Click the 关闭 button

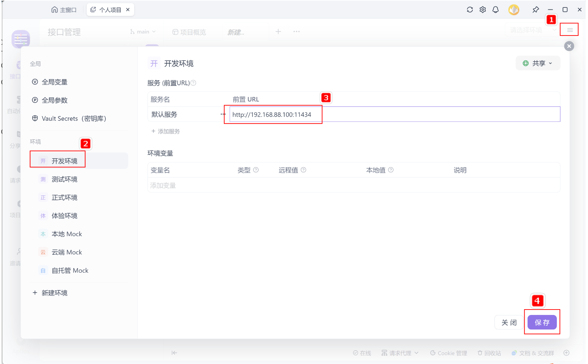[509, 322]
